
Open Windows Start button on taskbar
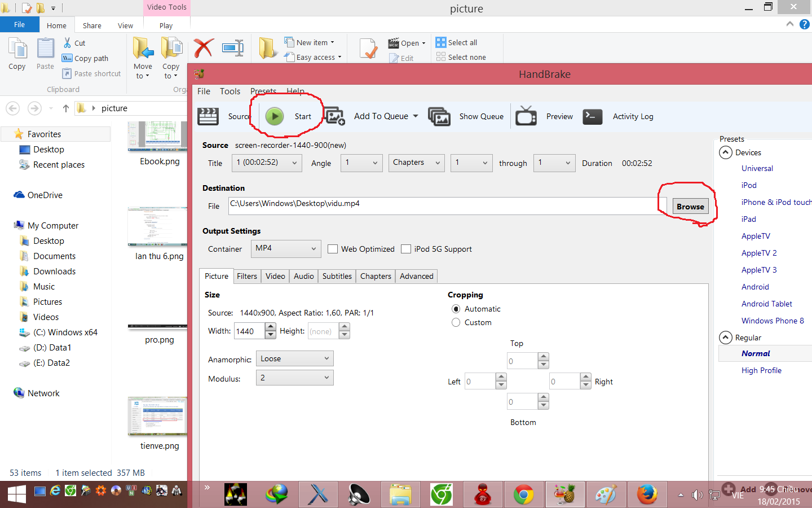17,495
